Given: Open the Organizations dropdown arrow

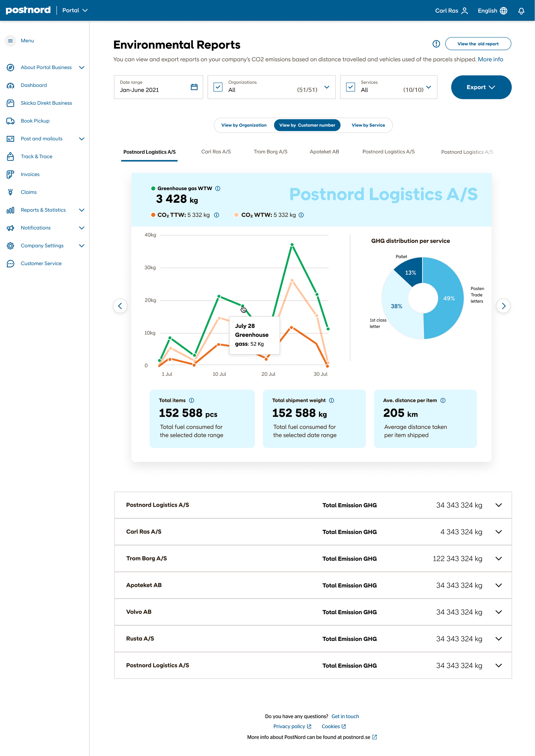Looking at the screenshot, I should click(327, 87).
